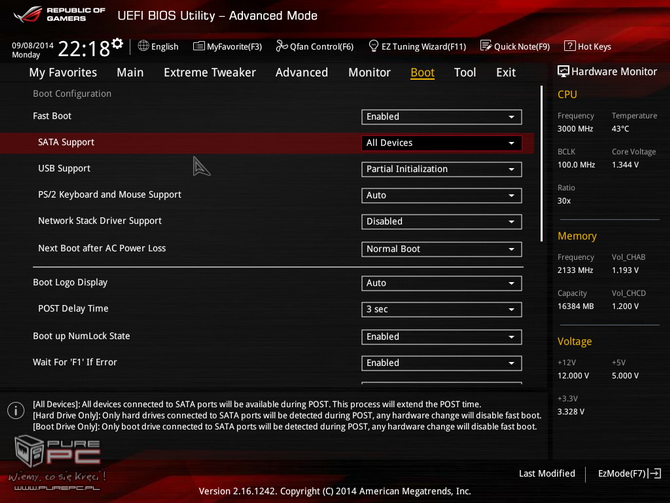Click the 3000 MHz CPU frequency value

[x=575, y=129]
